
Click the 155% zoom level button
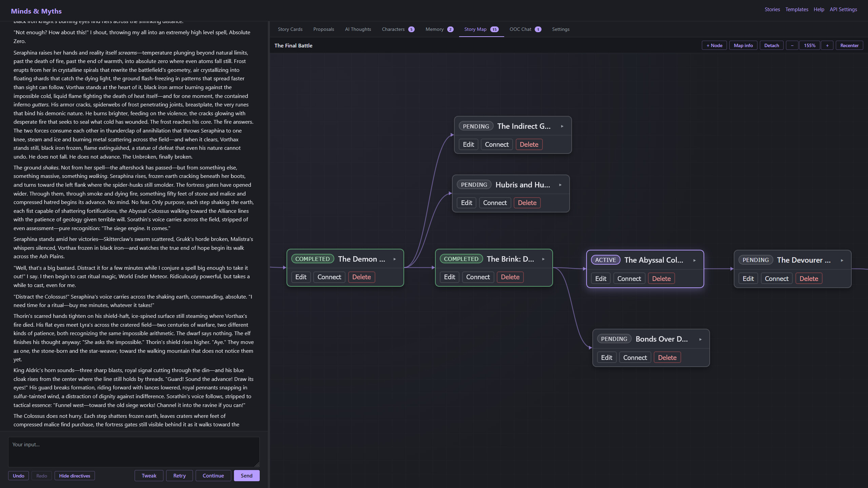(x=810, y=45)
